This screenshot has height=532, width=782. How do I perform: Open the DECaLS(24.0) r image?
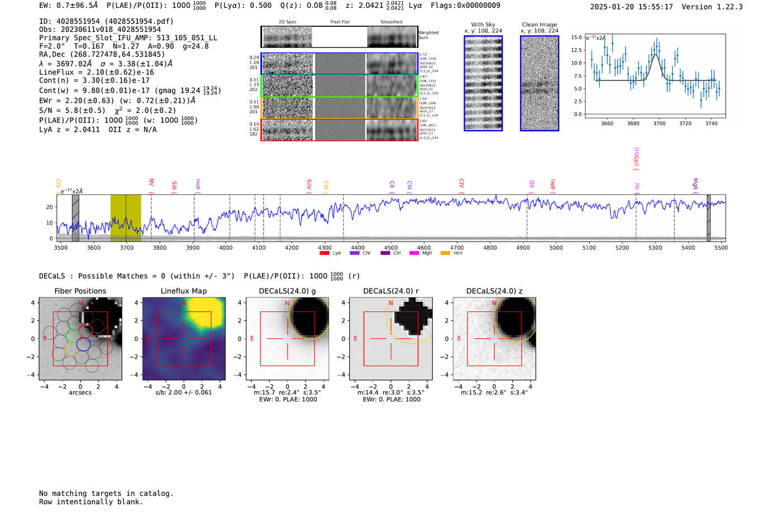tap(391, 339)
